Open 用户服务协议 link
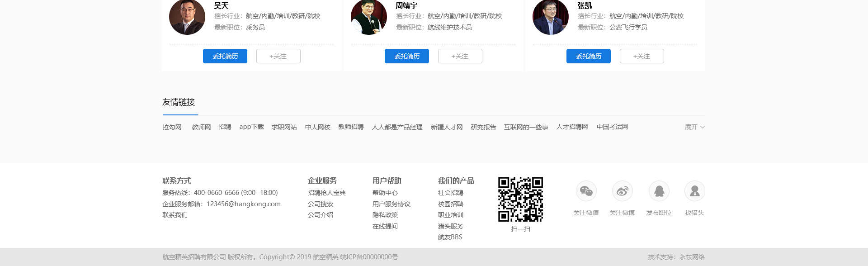868x266 pixels. 392,204
